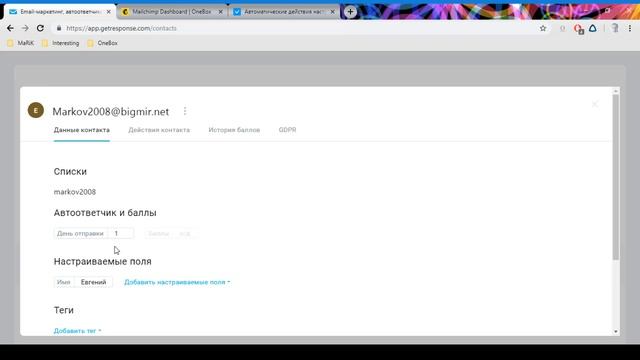
Task: Go back with browser back arrow
Action: pyautogui.click(x=10, y=28)
